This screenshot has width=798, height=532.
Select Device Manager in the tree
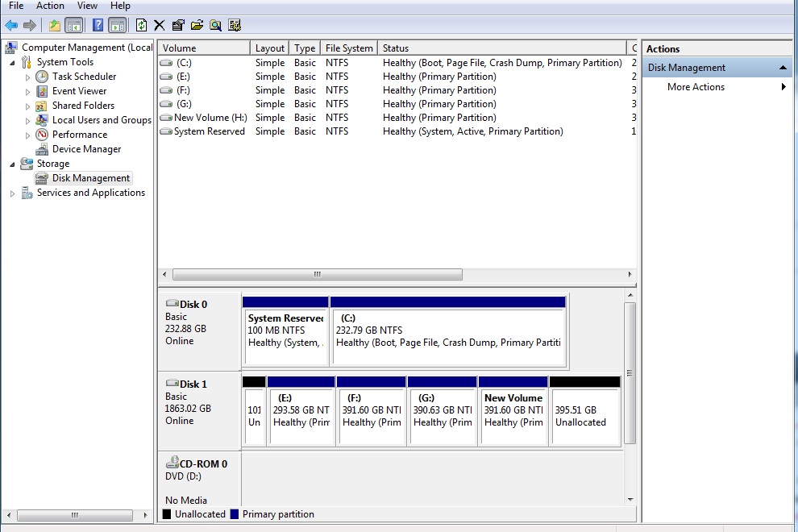[86, 149]
